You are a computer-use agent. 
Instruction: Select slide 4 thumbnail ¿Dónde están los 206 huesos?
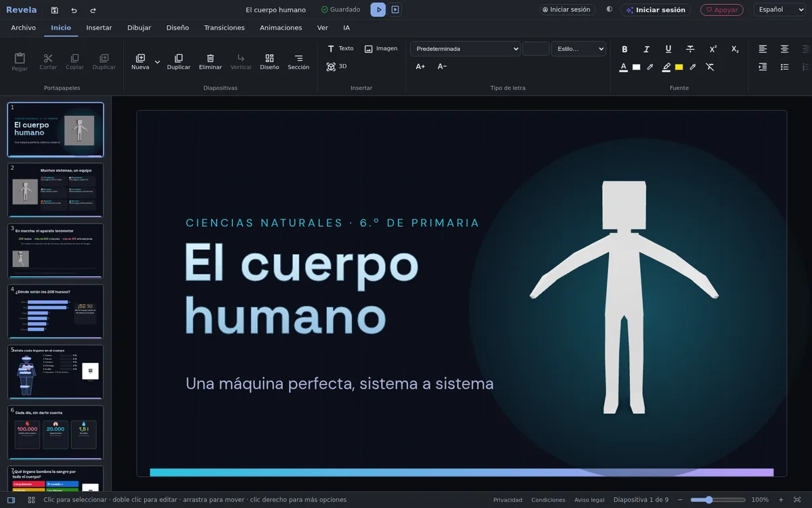[x=55, y=312]
